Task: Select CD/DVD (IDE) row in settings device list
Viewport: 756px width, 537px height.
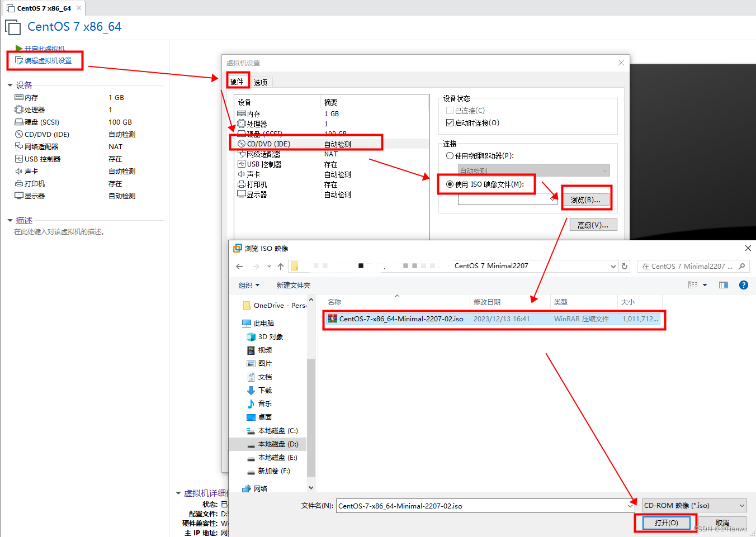Action: 332,144
